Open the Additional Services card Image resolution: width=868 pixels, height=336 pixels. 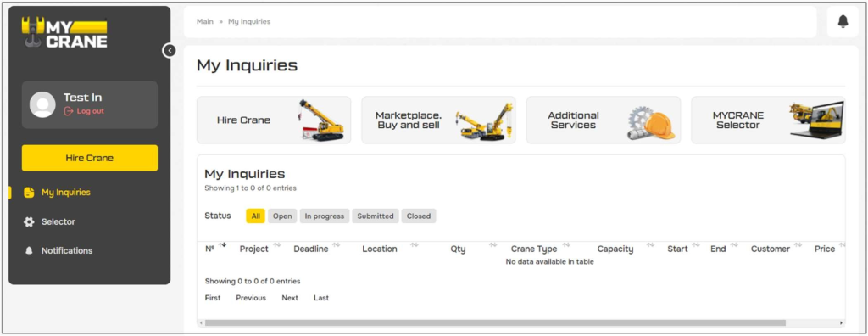coord(604,120)
